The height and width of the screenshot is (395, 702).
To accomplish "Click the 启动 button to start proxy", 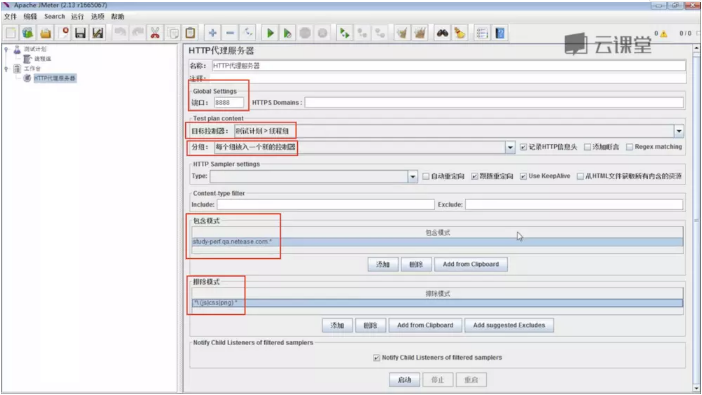I will (x=405, y=380).
